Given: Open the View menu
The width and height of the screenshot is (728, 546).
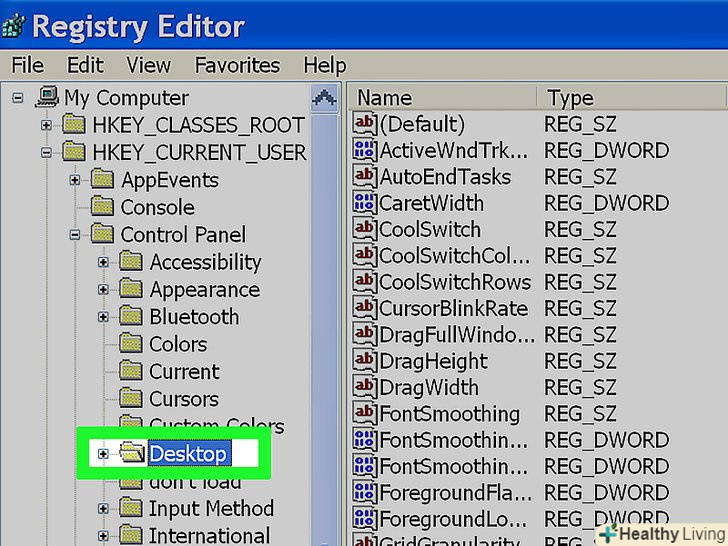Looking at the screenshot, I should (x=149, y=65).
